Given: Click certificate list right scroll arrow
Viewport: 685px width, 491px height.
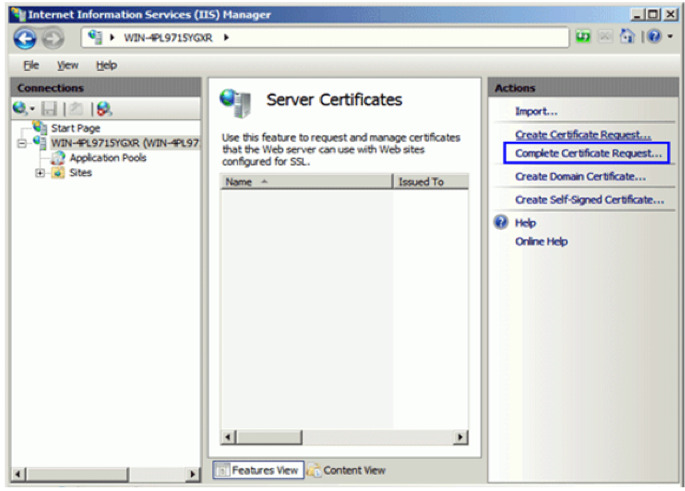Looking at the screenshot, I should point(460,437).
